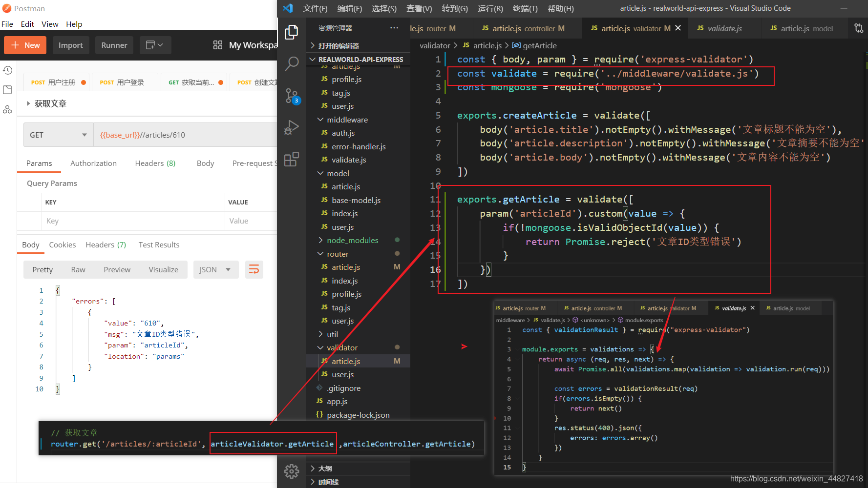Screen dimensions: 868x488
Task: Open the Run and Debug view
Action: pyautogui.click(x=292, y=127)
